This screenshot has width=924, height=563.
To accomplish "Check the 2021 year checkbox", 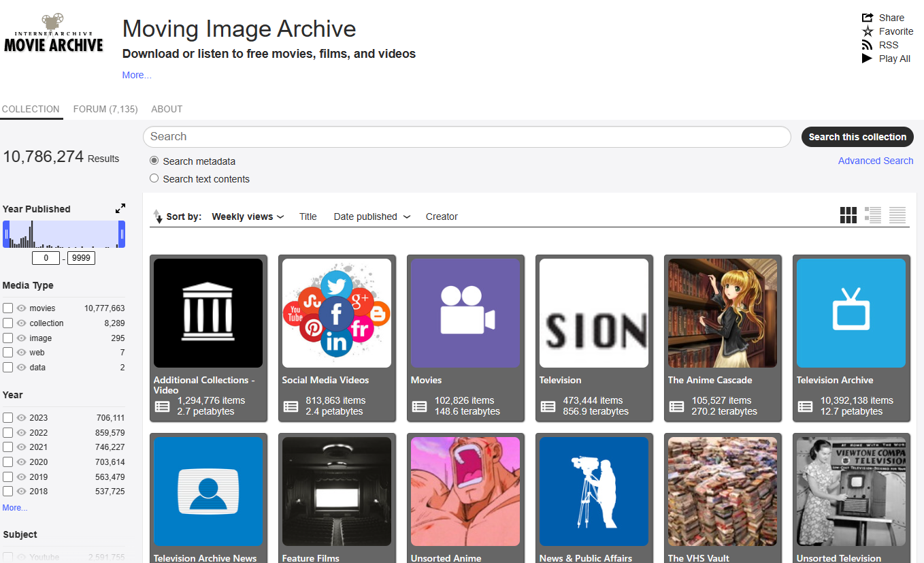I will [8, 447].
